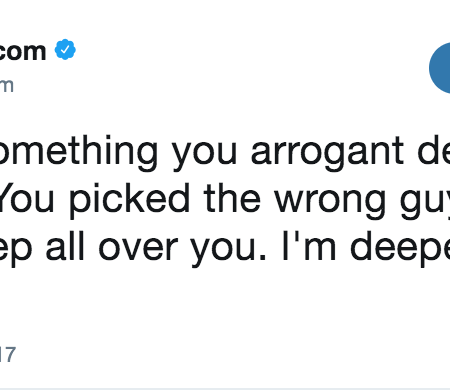Click the word 'You' starting second tweet line

[x=27, y=199]
